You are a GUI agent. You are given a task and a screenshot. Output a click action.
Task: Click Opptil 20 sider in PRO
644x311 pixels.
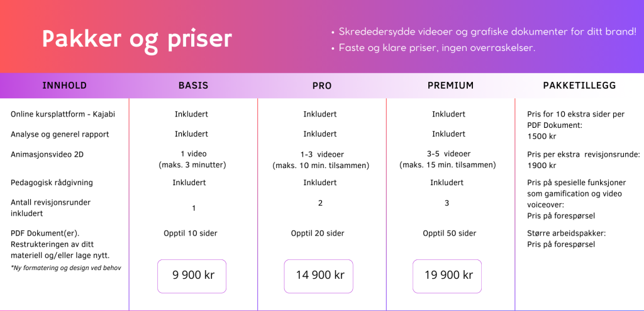click(318, 234)
